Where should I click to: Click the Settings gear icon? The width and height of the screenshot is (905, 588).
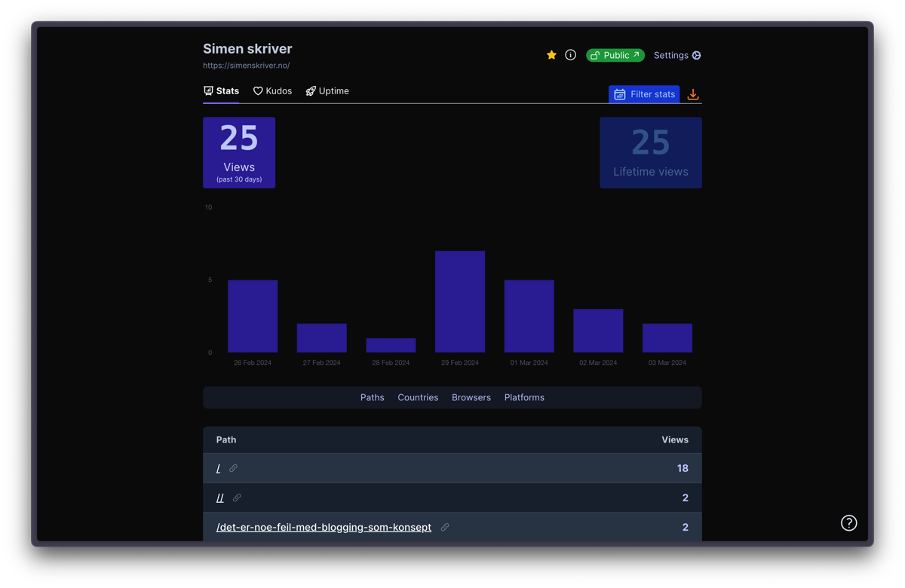point(697,55)
